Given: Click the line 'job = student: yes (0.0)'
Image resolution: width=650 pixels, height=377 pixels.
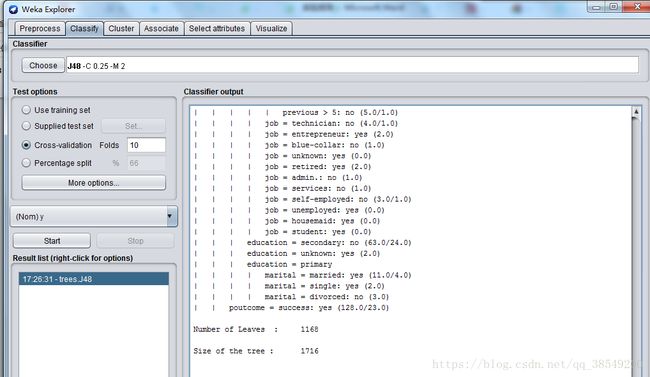Looking at the screenshot, I should (318, 232).
